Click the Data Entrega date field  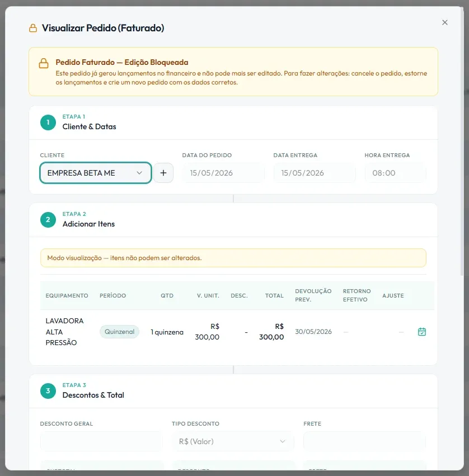315,173
